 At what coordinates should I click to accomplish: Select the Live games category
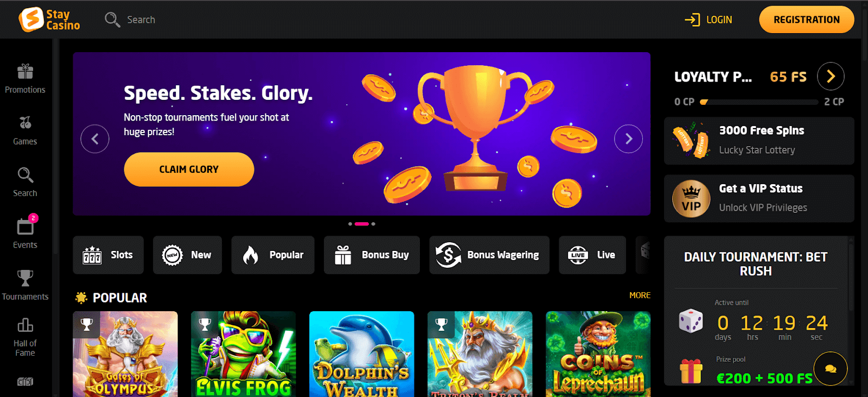point(592,255)
